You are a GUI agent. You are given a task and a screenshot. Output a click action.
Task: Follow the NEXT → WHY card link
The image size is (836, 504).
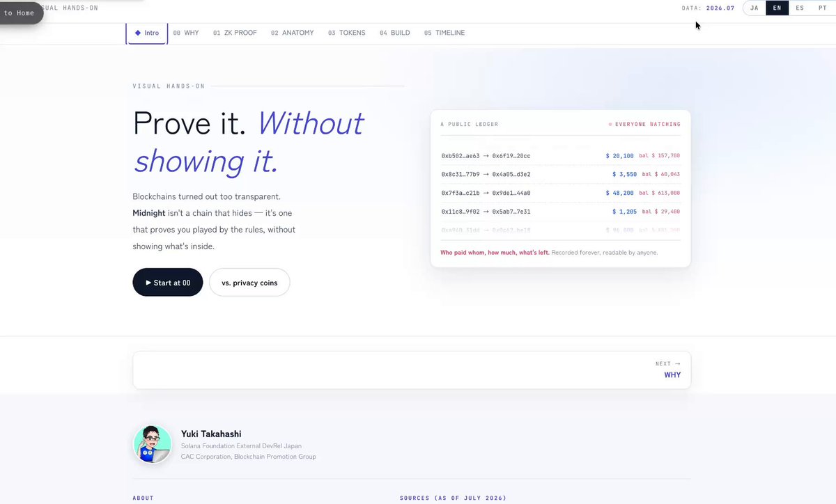pyautogui.click(x=412, y=370)
